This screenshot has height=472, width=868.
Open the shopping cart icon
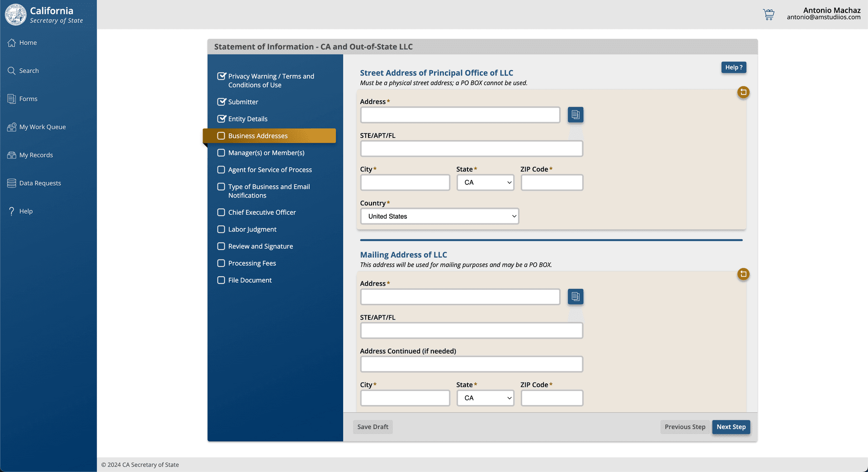[x=769, y=14]
